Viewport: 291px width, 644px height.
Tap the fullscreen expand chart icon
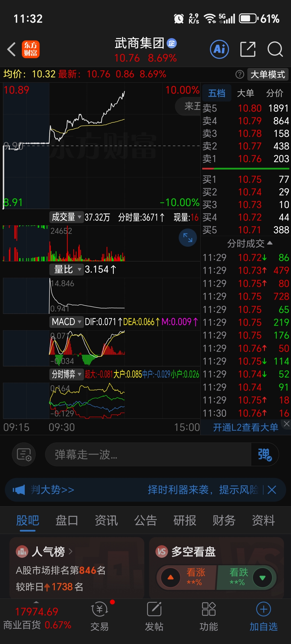188,237
